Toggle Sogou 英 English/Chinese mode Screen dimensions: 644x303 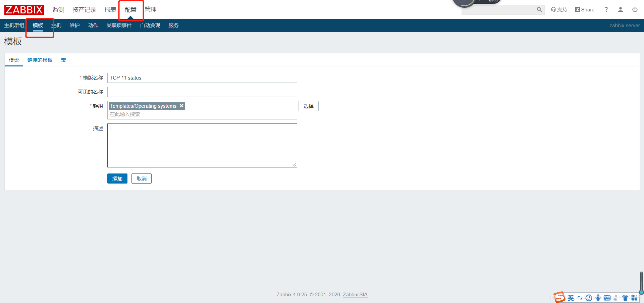tap(571, 298)
